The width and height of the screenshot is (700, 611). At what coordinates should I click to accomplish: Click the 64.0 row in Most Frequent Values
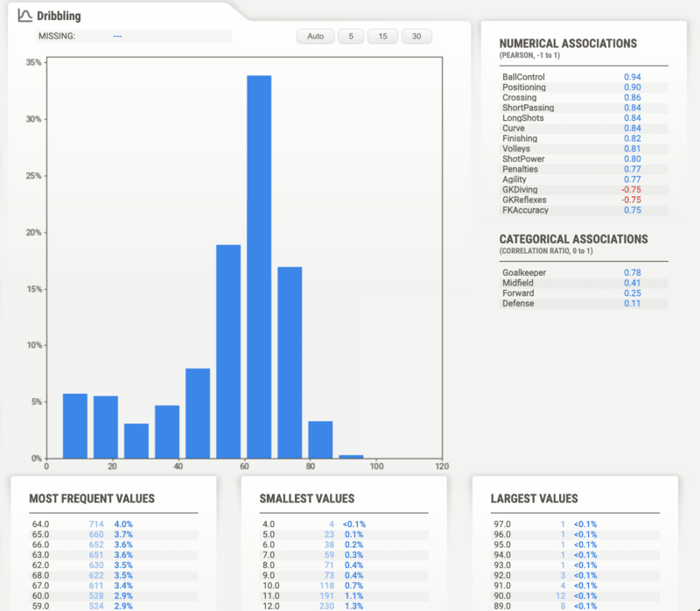coord(112,524)
